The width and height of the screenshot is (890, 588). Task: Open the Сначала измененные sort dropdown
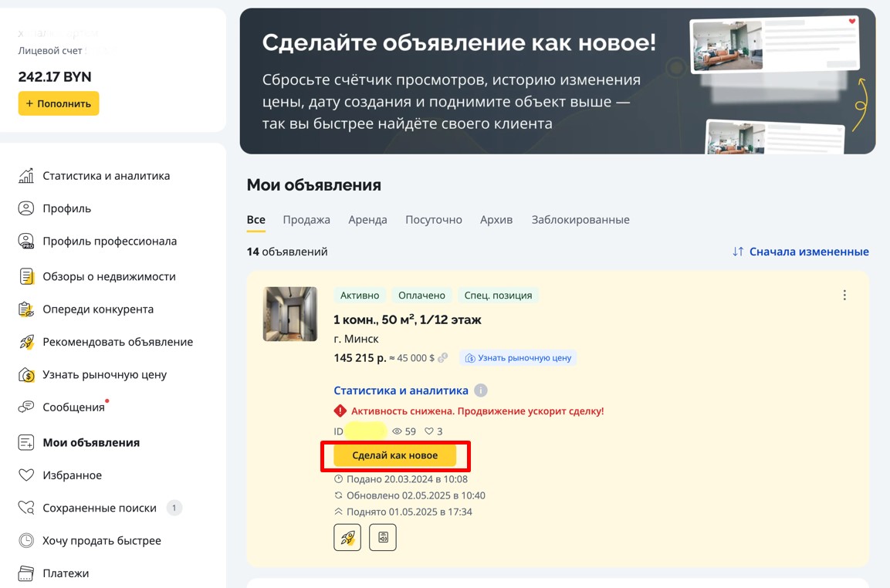(x=800, y=252)
